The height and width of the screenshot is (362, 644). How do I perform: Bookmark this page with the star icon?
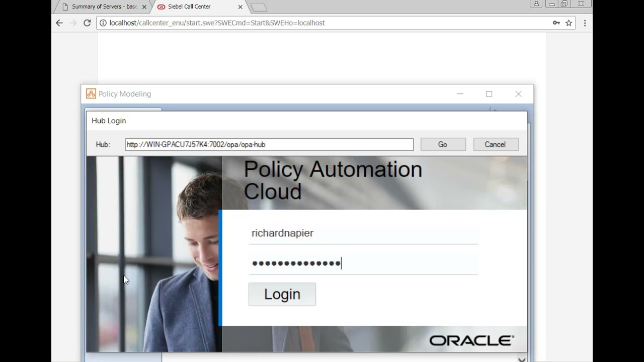[x=569, y=23]
